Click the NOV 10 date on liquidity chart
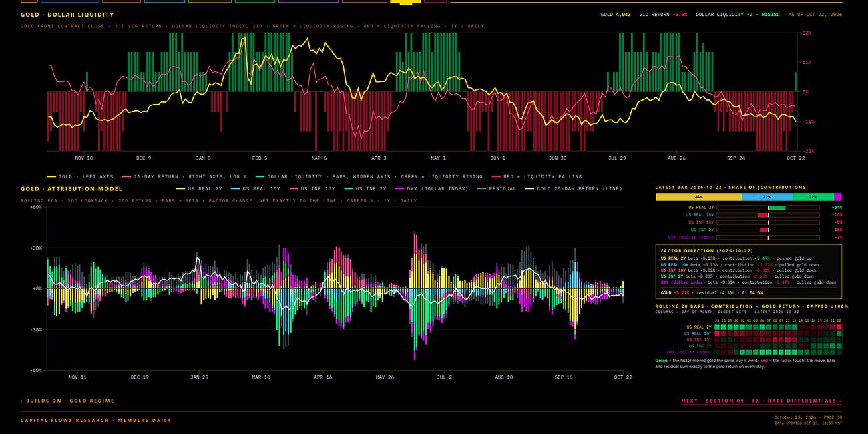The height and width of the screenshot is (434, 868). (84, 158)
